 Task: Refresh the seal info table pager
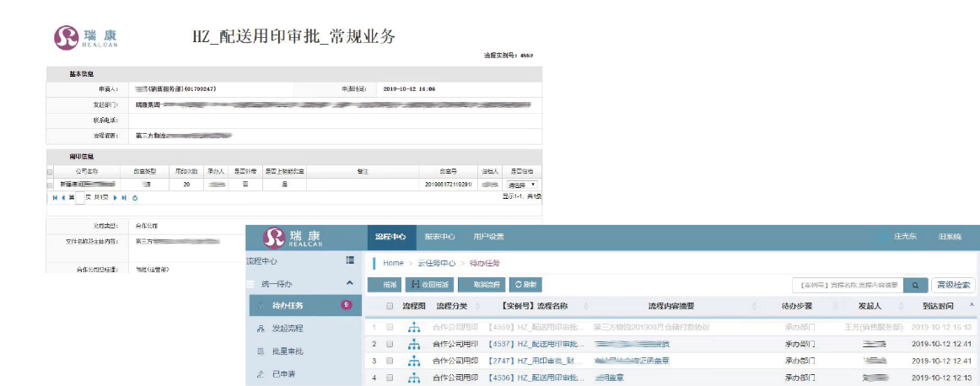pyautogui.click(x=135, y=197)
